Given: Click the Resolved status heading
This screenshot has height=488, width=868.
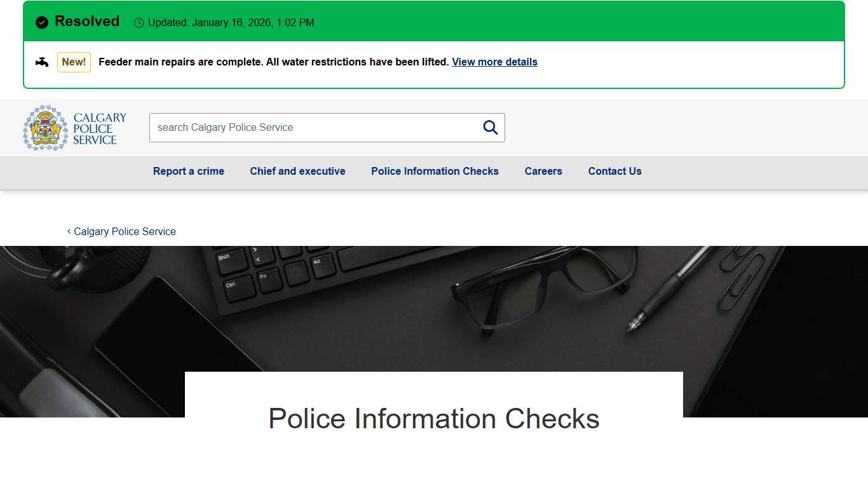Looking at the screenshot, I should click(86, 21).
